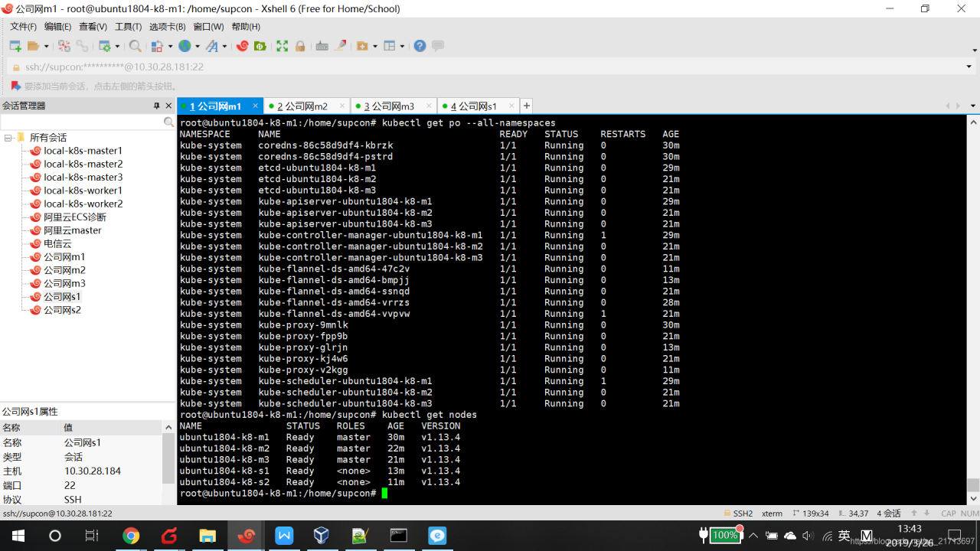The image size is (980, 551).
Task: Open the color scheme dropdown arrow
Action: click(170, 46)
